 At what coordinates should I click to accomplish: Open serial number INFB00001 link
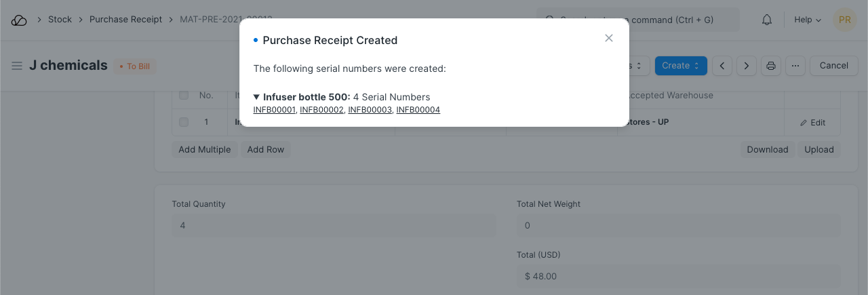click(275, 110)
